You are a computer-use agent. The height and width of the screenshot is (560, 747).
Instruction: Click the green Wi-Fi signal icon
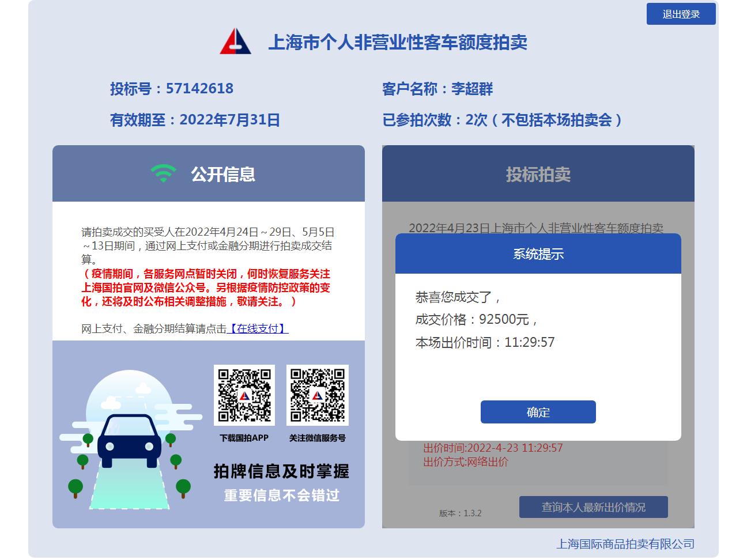tap(163, 173)
